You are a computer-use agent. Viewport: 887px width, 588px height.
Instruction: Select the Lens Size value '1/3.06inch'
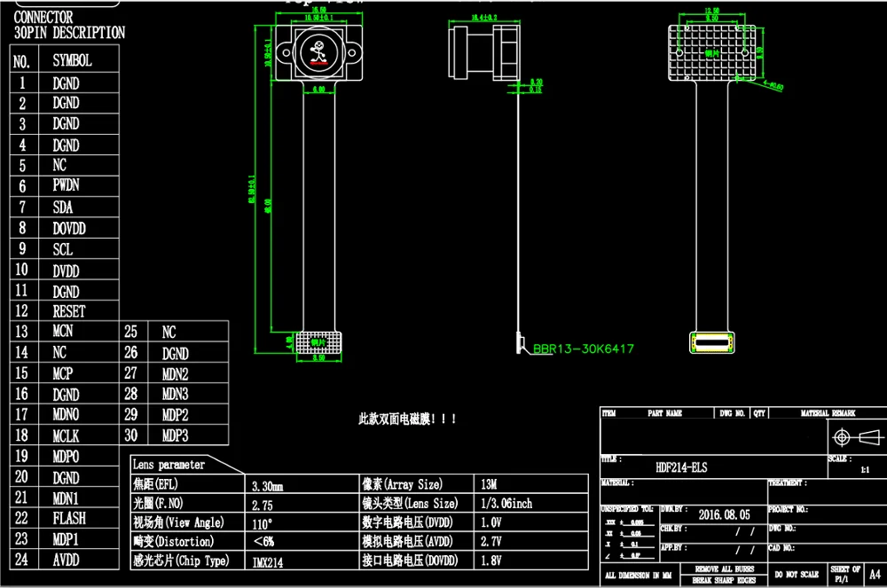pos(506,503)
